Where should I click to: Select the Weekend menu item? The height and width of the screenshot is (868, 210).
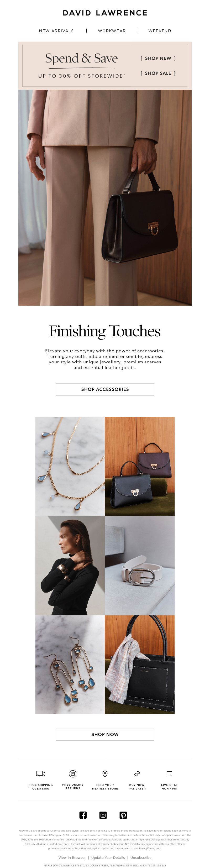pos(160,31)
